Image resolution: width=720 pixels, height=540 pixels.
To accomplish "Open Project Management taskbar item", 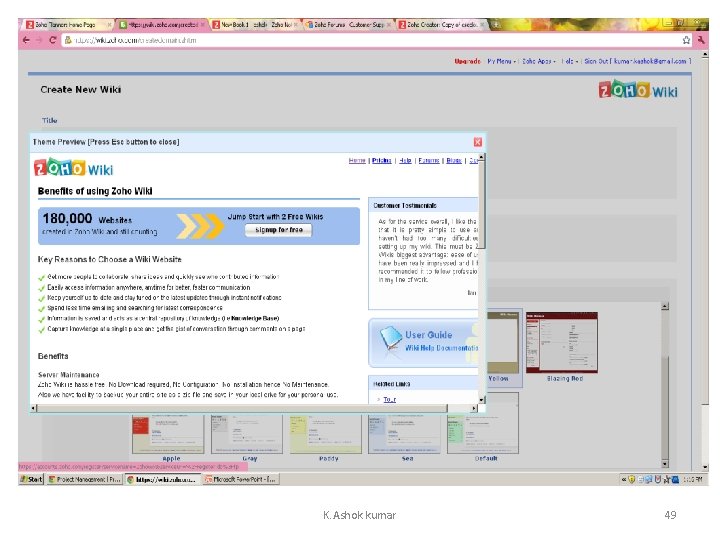I will [84, 479].
